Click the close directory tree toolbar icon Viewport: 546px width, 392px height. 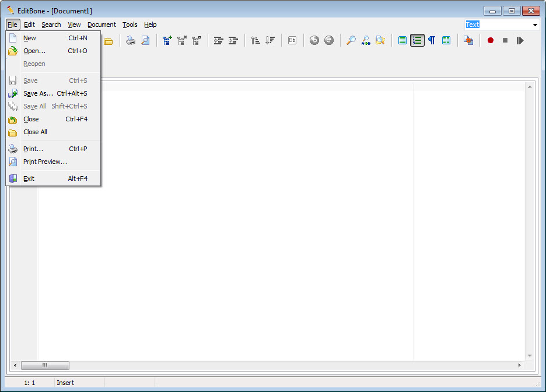point(182,41)
